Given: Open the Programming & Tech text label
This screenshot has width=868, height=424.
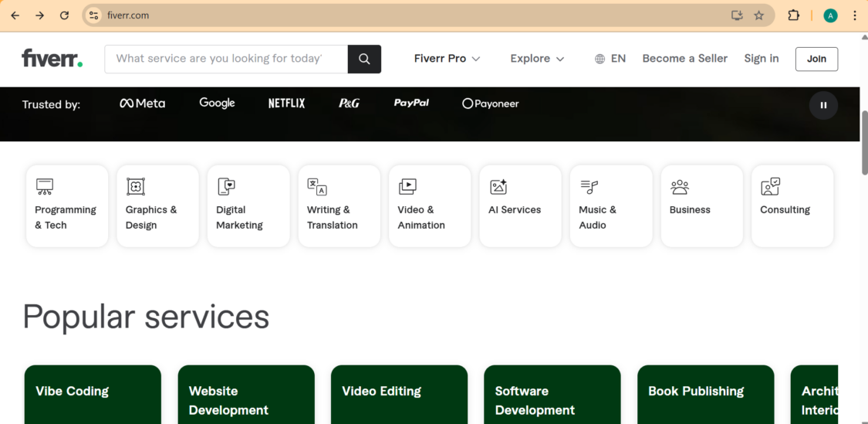Looking at the screenshot, I should click(x=66, y=217).
